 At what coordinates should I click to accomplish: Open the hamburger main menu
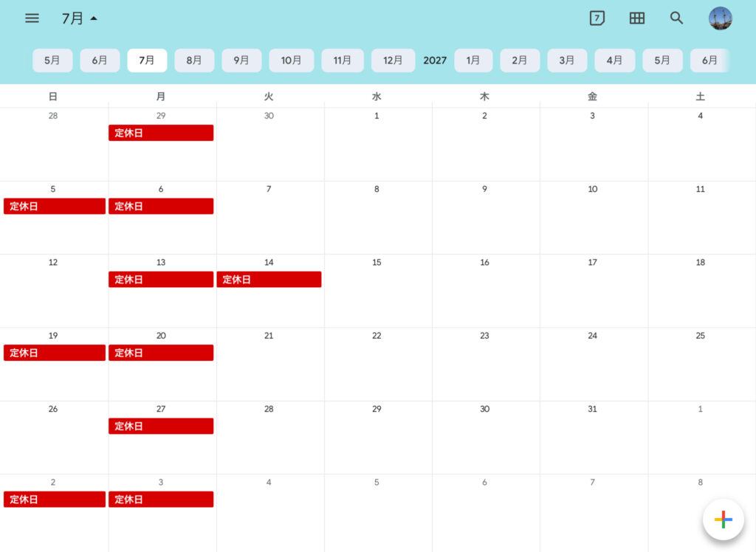pyautogui.click(x=32, y=18)
